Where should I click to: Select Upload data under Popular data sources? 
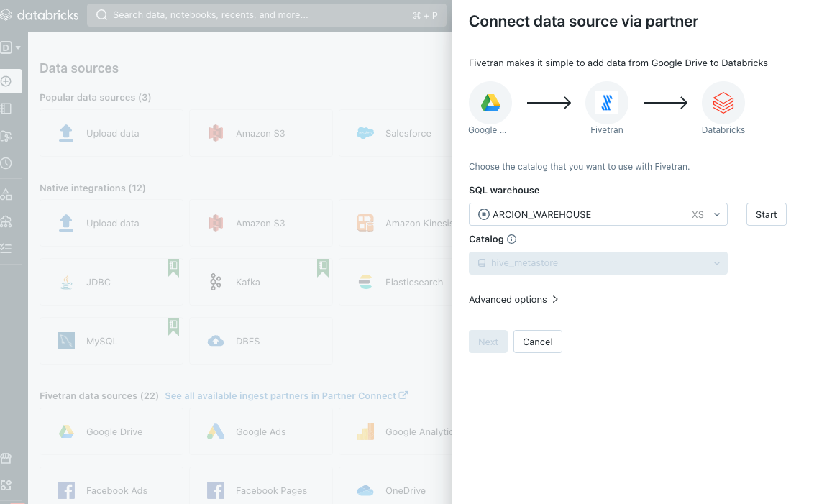[111, 133]
